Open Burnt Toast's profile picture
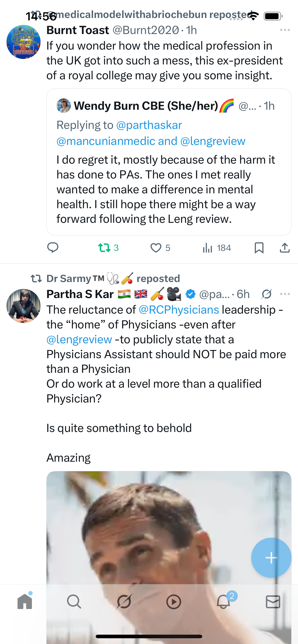Viewport: 298px width, 644px height. (x=24, y=42)
